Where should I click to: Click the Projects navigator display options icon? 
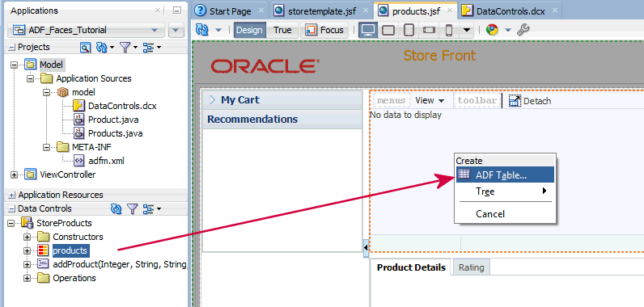[x=148, y=48]
